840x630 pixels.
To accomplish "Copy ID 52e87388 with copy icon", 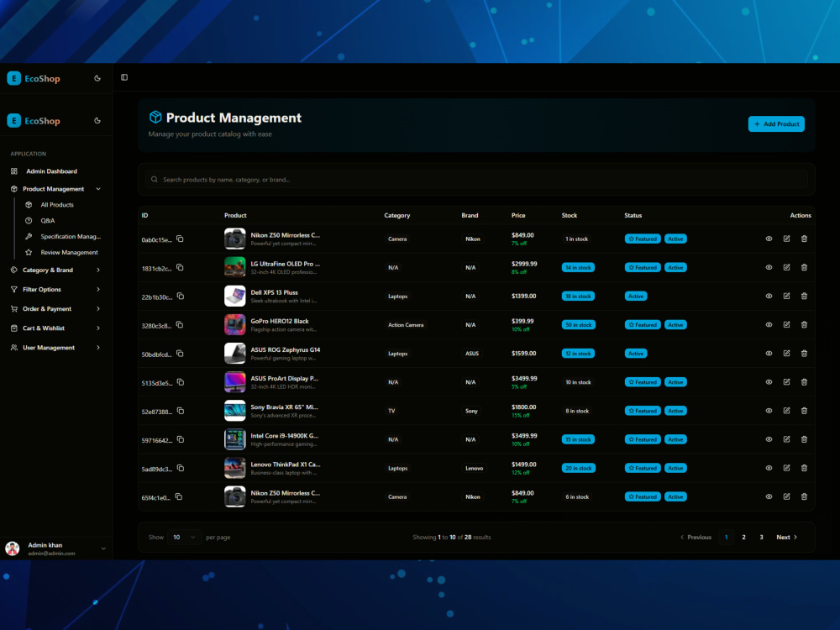I will (181, 411).
